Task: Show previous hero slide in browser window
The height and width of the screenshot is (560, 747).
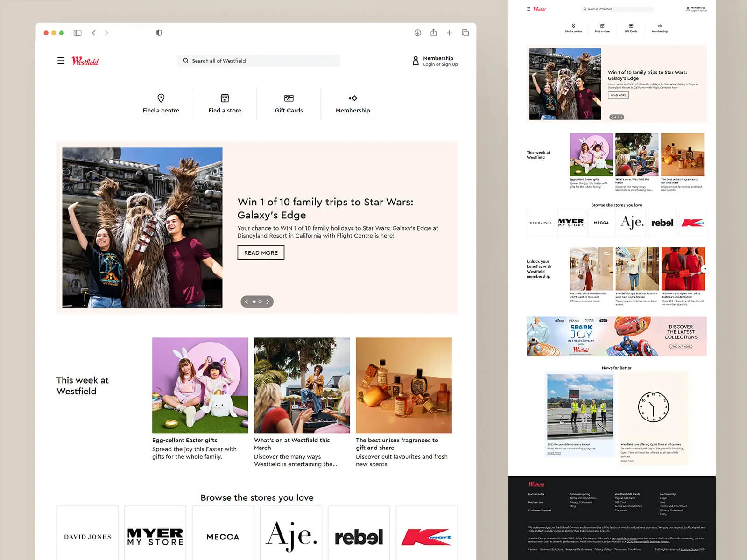Action: click(247, 301)
